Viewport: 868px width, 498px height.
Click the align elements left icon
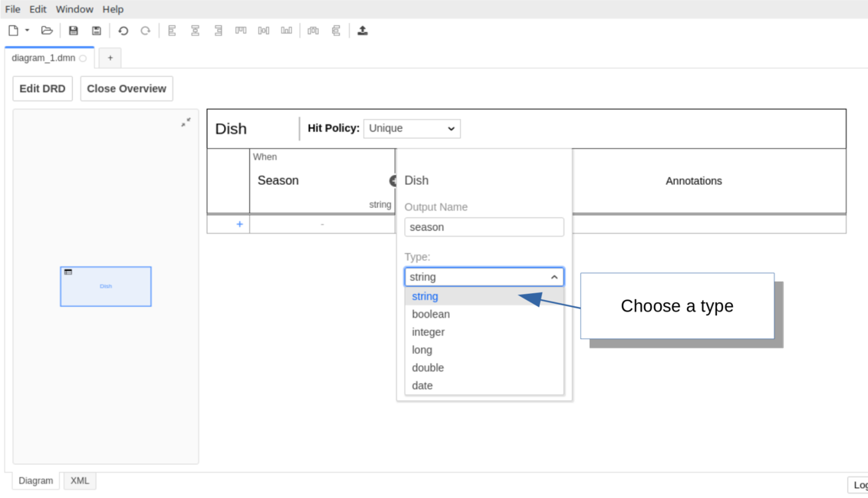173,31
